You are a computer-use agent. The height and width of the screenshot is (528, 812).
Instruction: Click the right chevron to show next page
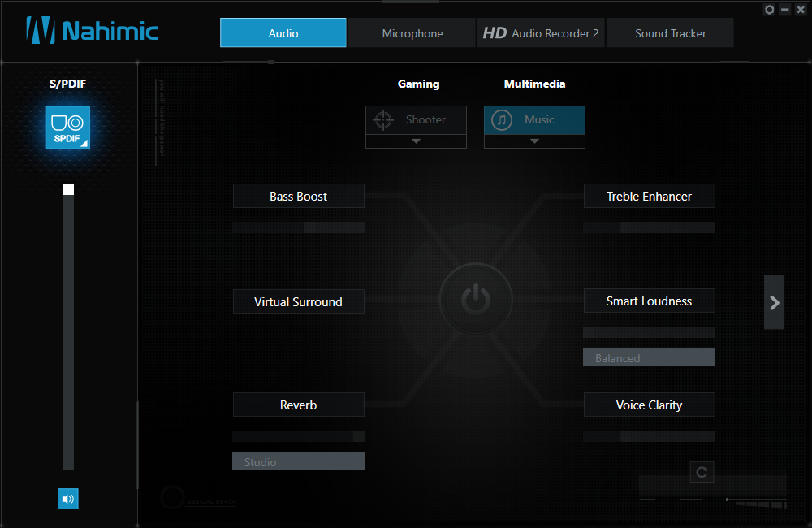coord(774,302)
